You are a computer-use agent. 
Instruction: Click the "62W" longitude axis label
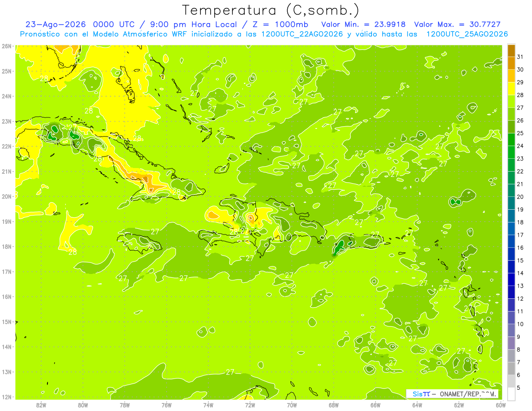point(459,405)
